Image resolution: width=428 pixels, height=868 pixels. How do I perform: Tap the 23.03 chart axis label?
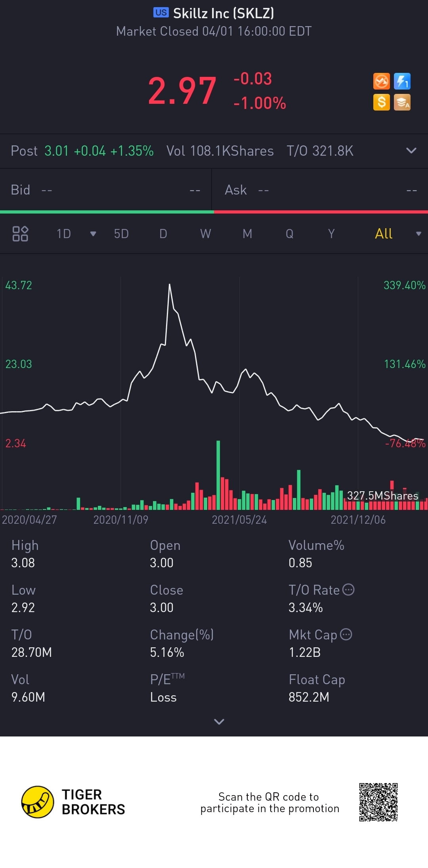pos(19,364)
